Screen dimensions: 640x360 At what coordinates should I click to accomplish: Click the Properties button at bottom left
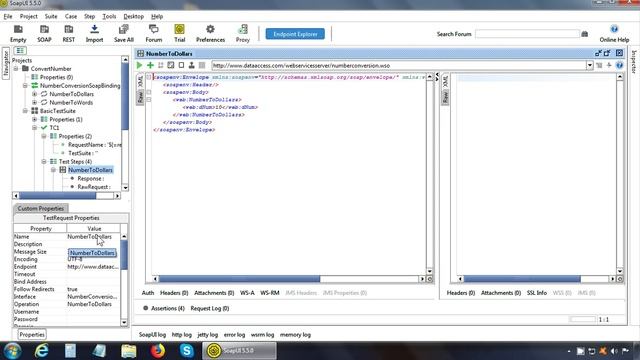tap(32, 335)
